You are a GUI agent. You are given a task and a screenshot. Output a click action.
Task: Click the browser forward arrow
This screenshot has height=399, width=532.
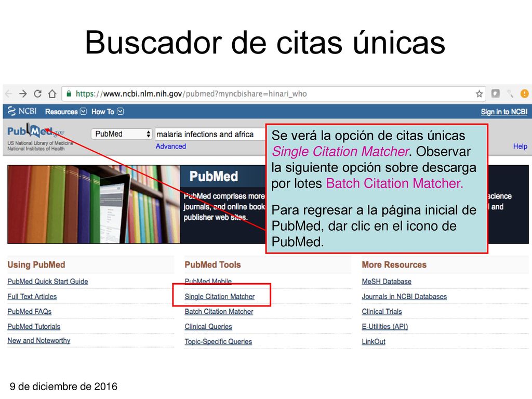pyautogui.click(x=23, y=94)
